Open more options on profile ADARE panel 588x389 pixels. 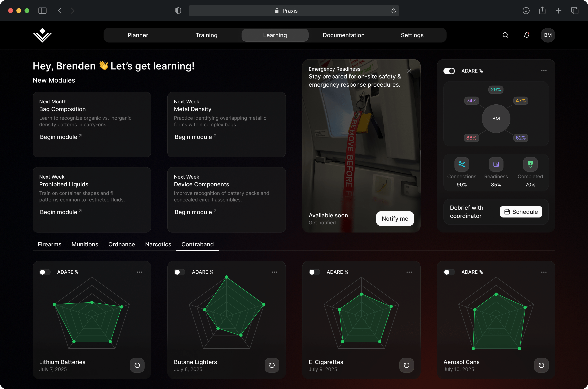(x=544, y=71)
